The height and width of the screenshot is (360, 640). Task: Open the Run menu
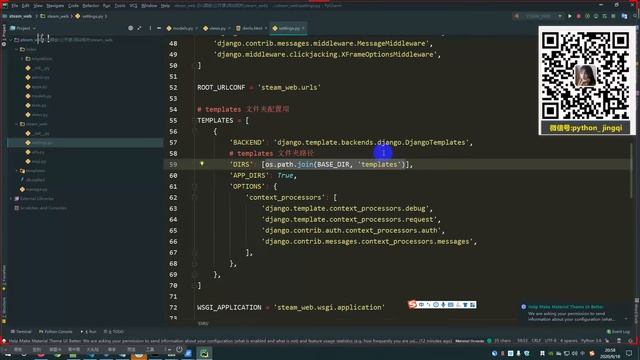107,6
